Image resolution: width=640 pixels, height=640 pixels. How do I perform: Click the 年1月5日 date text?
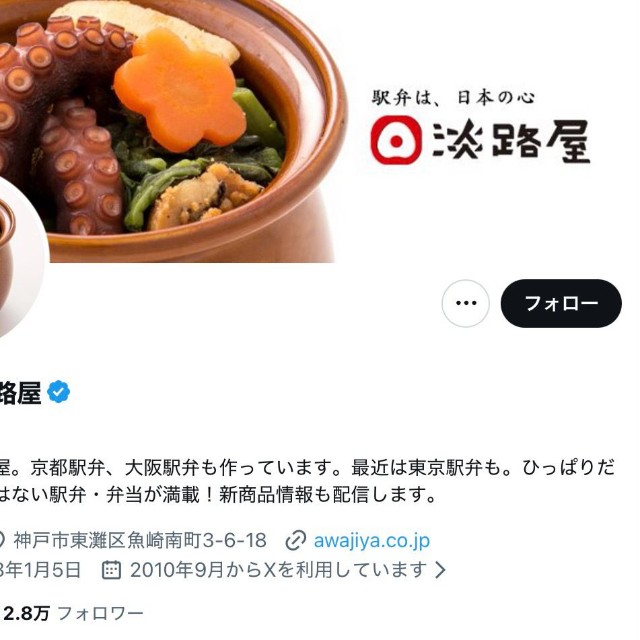[40, 570]
